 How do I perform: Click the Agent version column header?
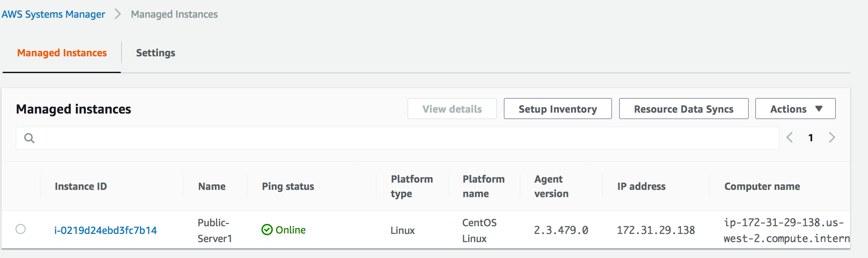point(551,186)
